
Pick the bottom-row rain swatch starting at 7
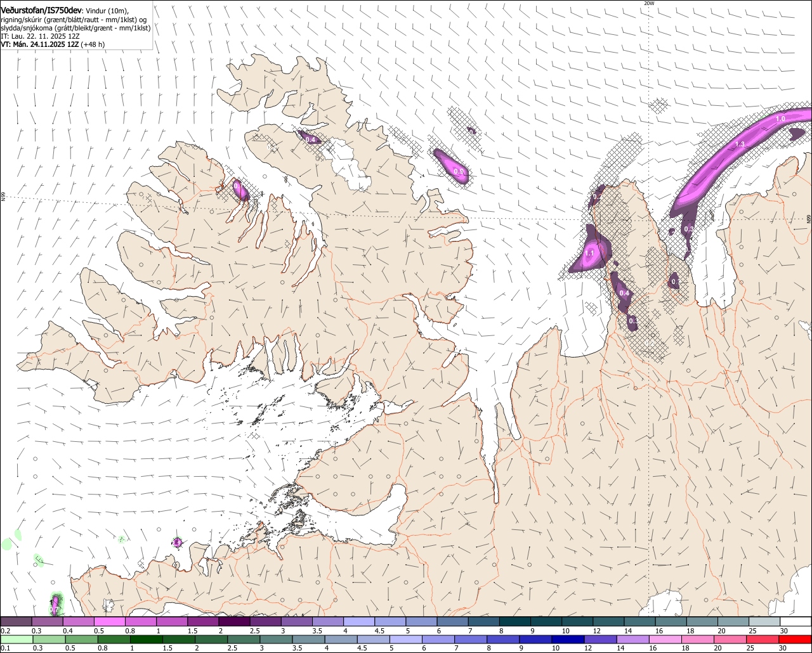[470, 640]
